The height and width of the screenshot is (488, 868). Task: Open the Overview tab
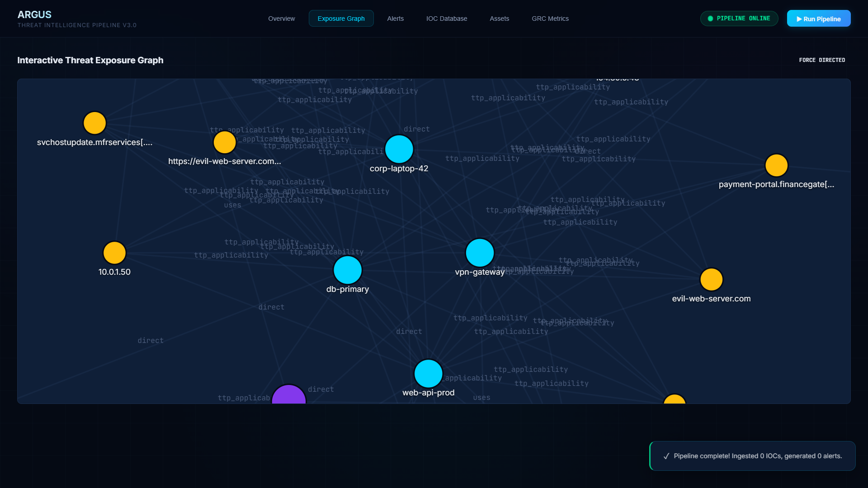pos(281,19)
